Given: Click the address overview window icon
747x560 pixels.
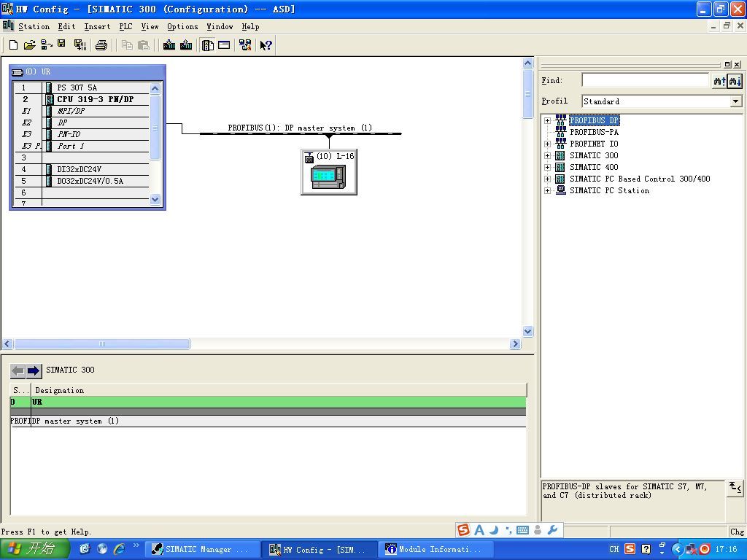Looking at the screenshot, I should coord(224,45).
